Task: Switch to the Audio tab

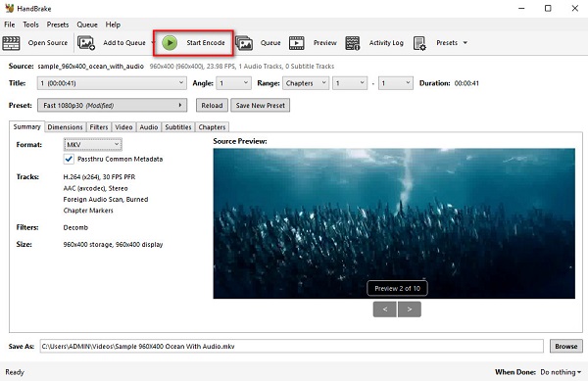Action: 149,127
